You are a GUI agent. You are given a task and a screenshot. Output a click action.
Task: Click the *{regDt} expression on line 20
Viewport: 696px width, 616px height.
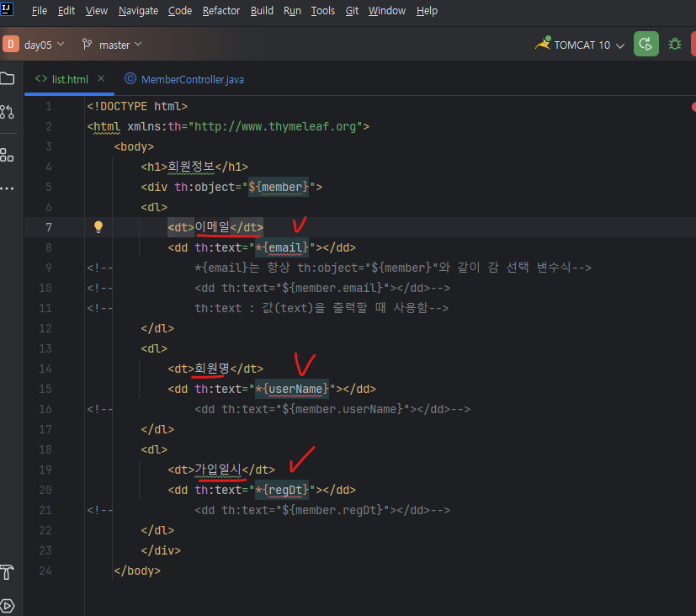pos(282,490)
